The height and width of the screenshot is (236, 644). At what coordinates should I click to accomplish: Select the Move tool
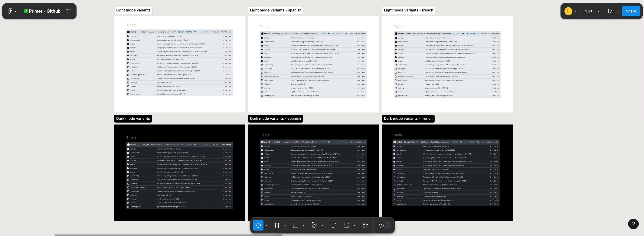tap(258, 225)
